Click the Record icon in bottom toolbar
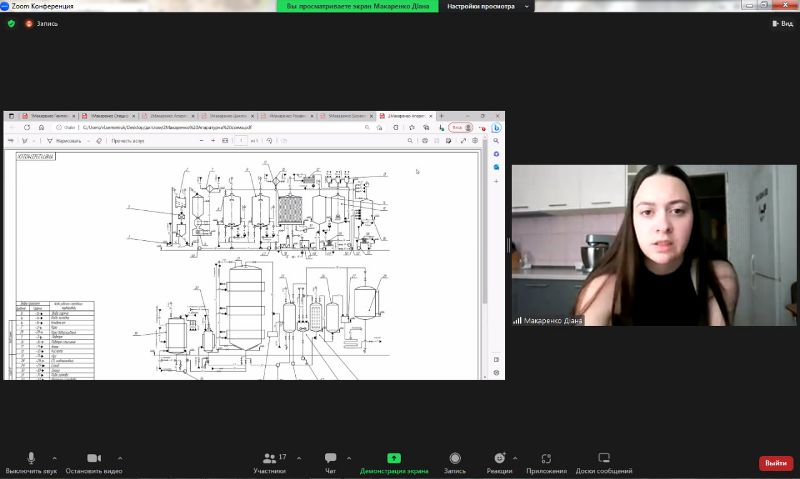Image resolution: width=800 pixels, height=479 pixels. 455,459
